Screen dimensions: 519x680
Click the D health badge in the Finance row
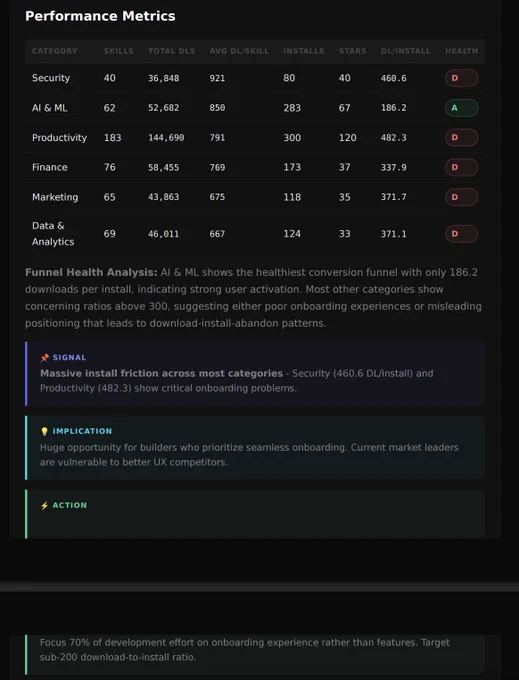pyautogui.click(x=461, y=167)
